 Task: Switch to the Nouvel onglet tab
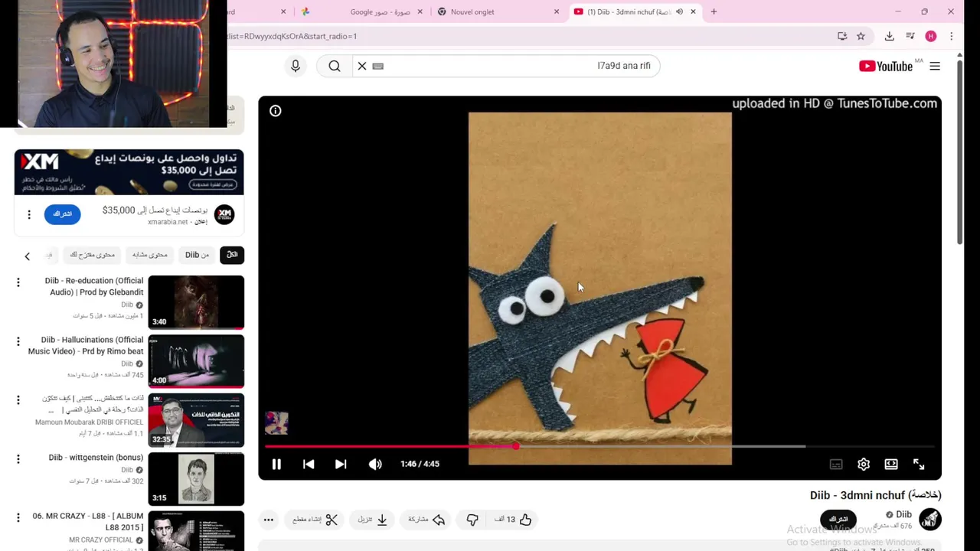498,11
